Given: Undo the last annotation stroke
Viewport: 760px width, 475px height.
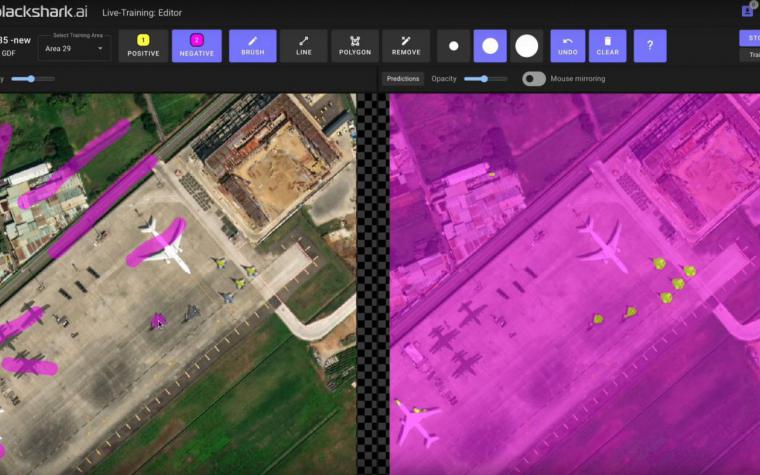Looking at the screenshot, I should pyautogui.click(x=568, y=46).
